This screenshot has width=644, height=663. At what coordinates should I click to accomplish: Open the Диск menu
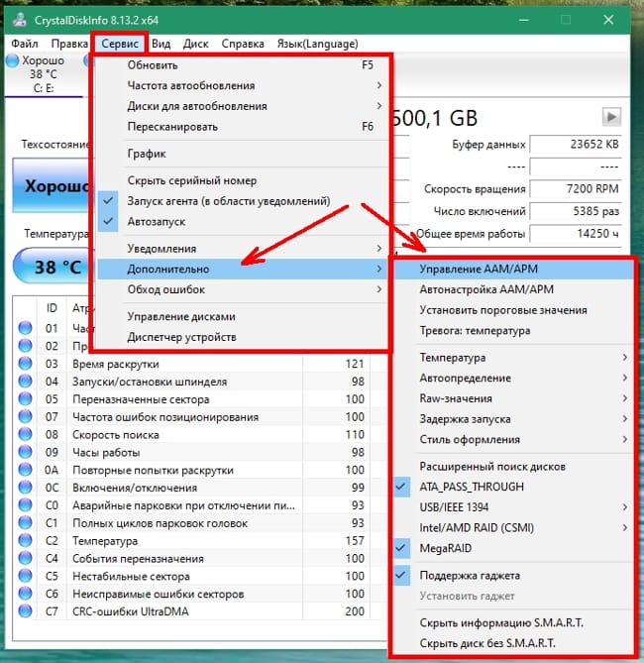point(196,44)
